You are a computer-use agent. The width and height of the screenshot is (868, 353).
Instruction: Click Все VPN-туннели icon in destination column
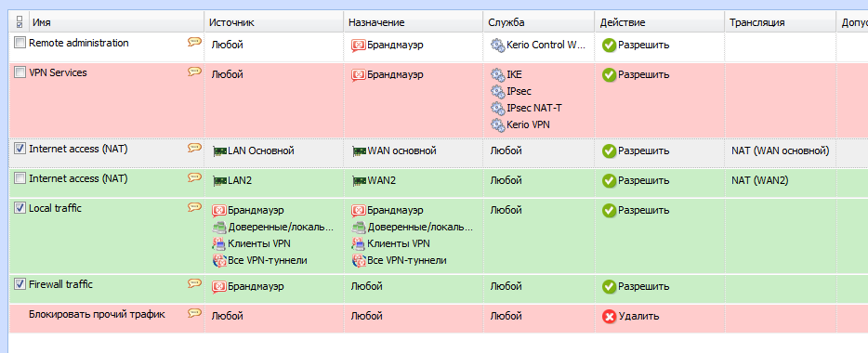[359, 261]
